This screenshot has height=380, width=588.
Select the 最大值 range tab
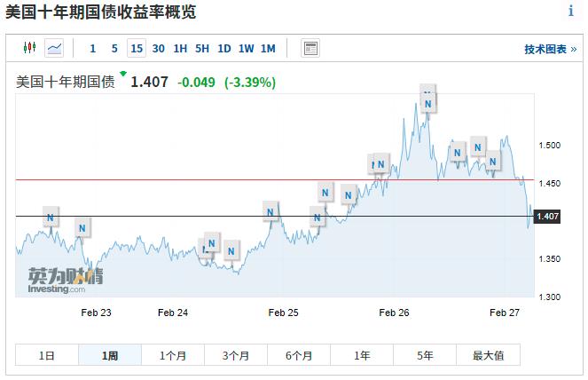488,355
